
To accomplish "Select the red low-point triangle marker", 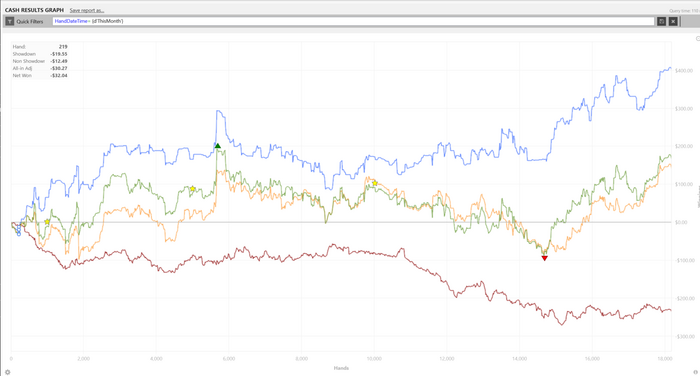I will (x=544, y=258).
